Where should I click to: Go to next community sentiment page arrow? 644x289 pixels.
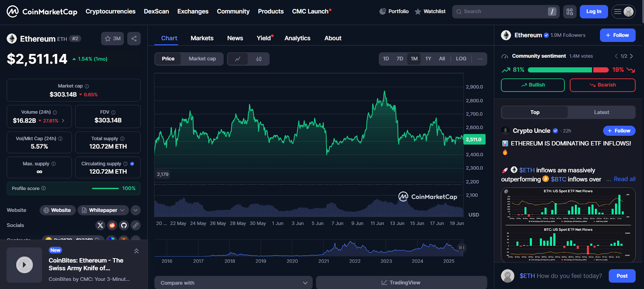[x=632, y=56]
